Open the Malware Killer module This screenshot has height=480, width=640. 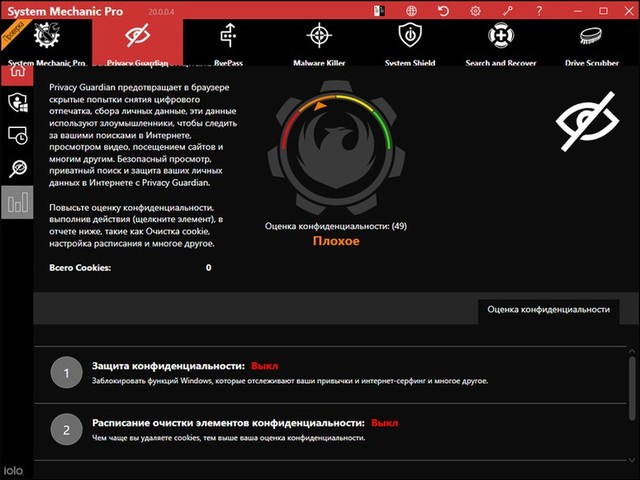[x=320, y=42]
